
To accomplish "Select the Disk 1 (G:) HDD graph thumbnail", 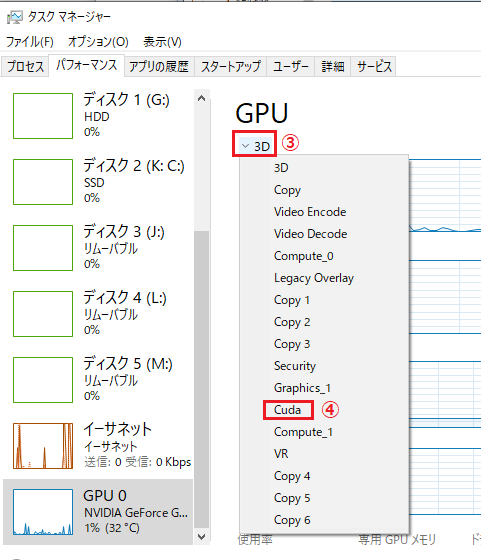I will point(43,116).
